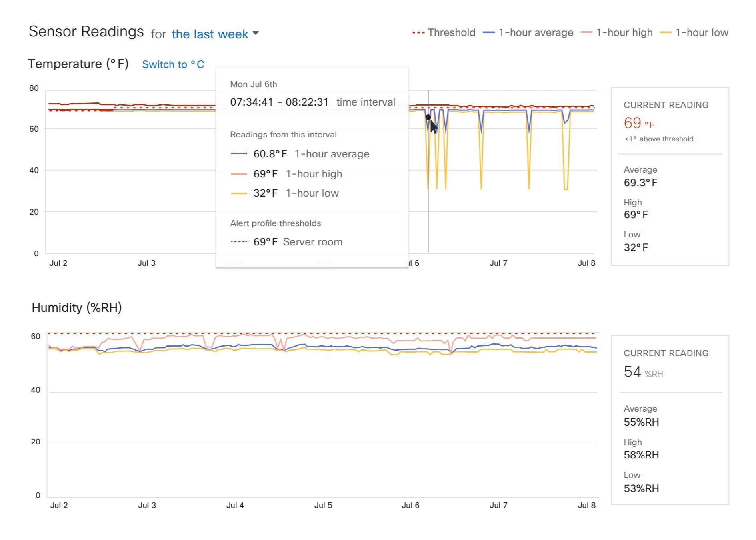The width and height of the screenshot is (756, 540).
Task: Click the 'Sensor Readings' heading
Action: click(x=86, y=32)
